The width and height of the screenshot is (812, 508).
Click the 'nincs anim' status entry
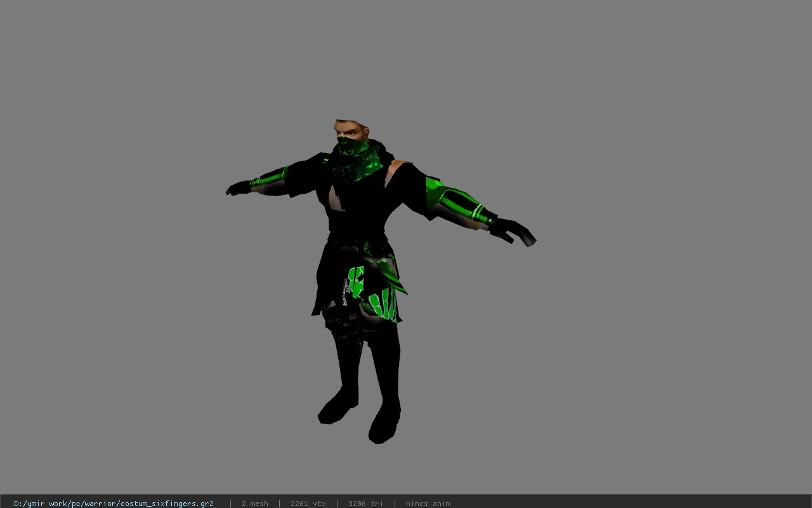point(428,504)
